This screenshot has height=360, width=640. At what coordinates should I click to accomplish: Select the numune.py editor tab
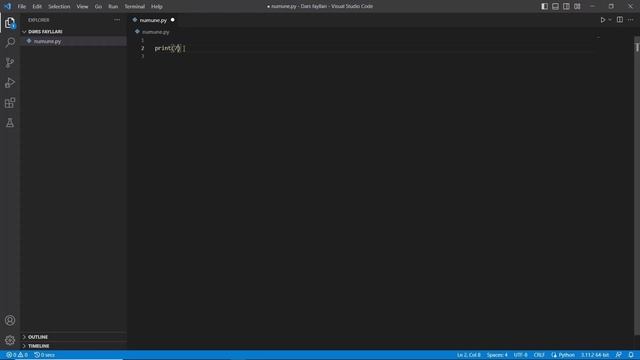point(153,20)
